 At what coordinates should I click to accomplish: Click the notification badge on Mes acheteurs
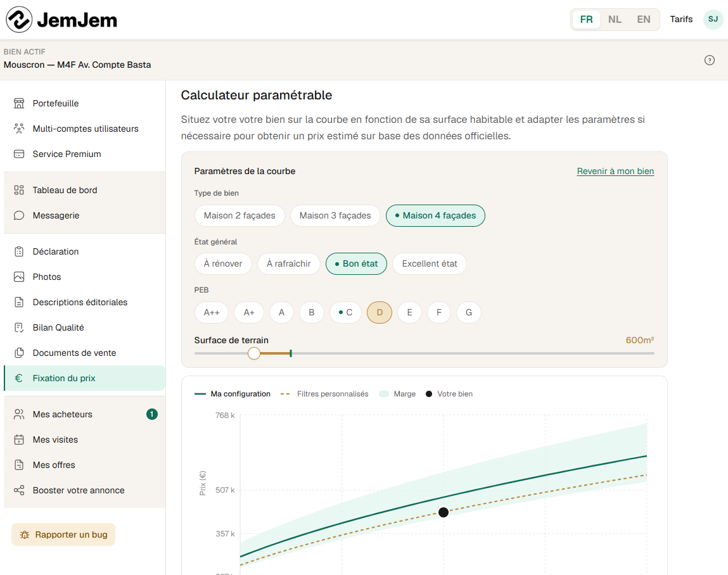pyautogui.click(x=152, y=414)
